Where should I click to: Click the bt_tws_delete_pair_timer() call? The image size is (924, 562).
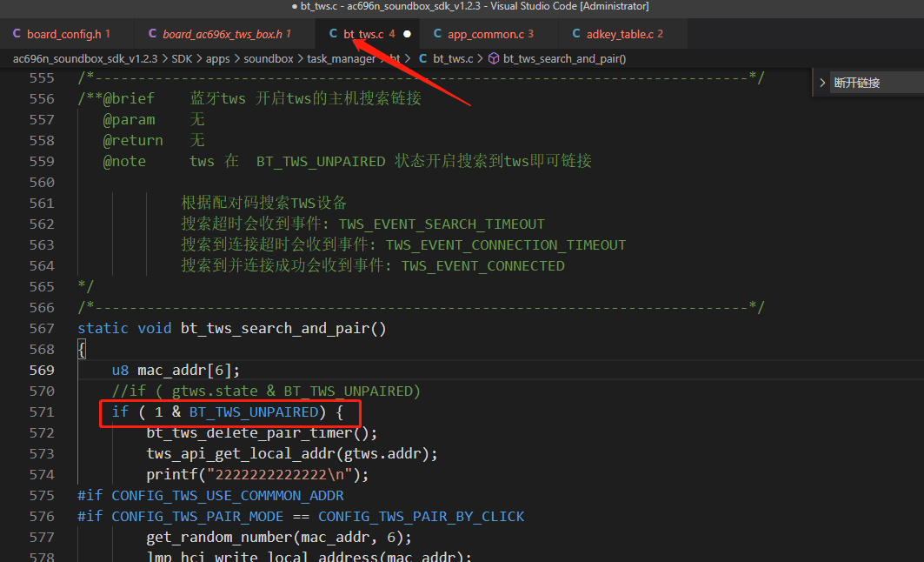262,432
